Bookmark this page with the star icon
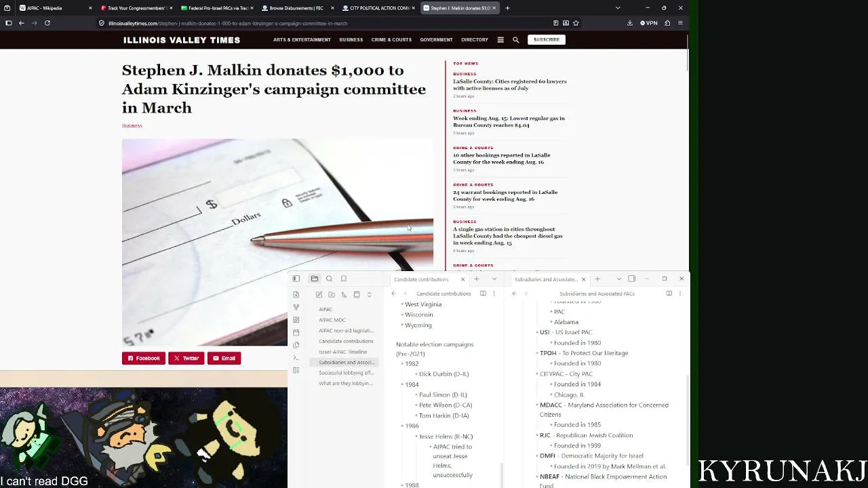Image resolution: width=868 pixels, height=488 pixels. [x=576, y=23]
